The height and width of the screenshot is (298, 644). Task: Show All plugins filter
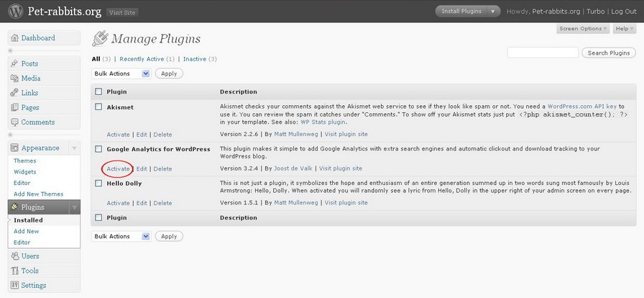pyautogui.click(x=96, y=59)
